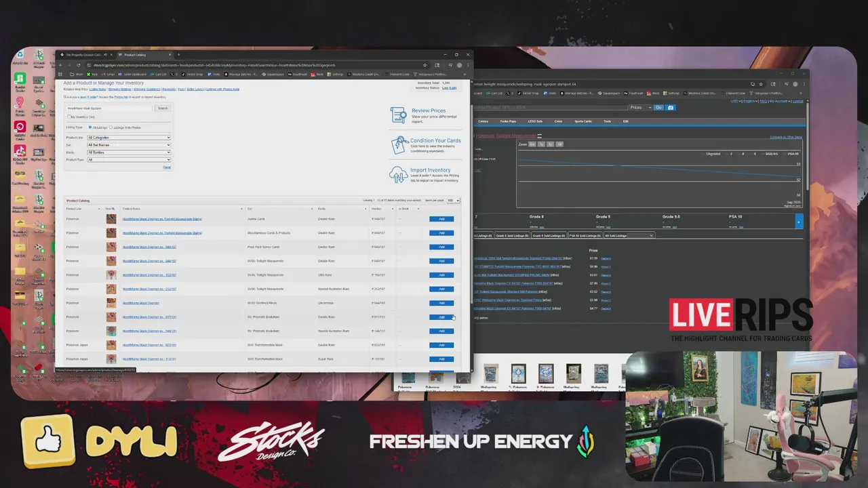Check the My Inventory Only checkbox
Image resolution: width=868 pixels, height=488 pixels.
click(69, 117)
